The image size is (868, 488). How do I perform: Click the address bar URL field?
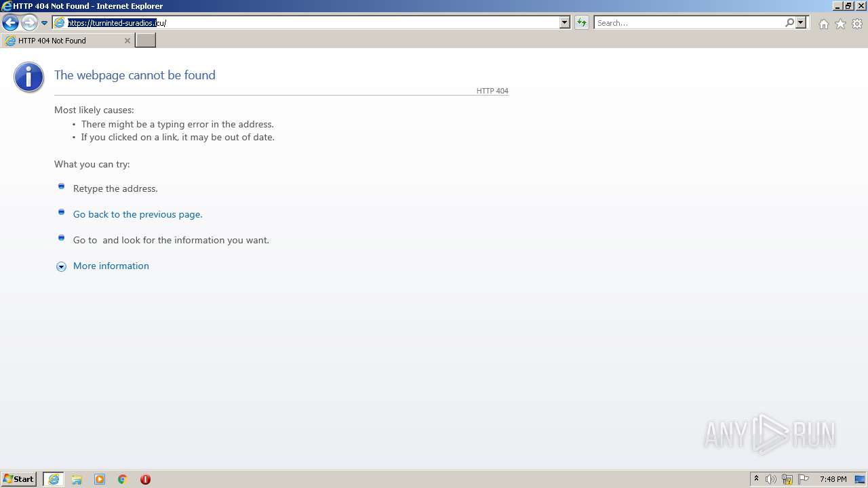(312, 22)
